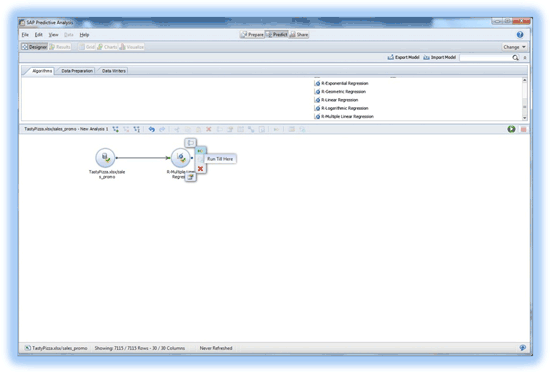Click the first layout icon after New Analysis 1

tap(115, 129)
